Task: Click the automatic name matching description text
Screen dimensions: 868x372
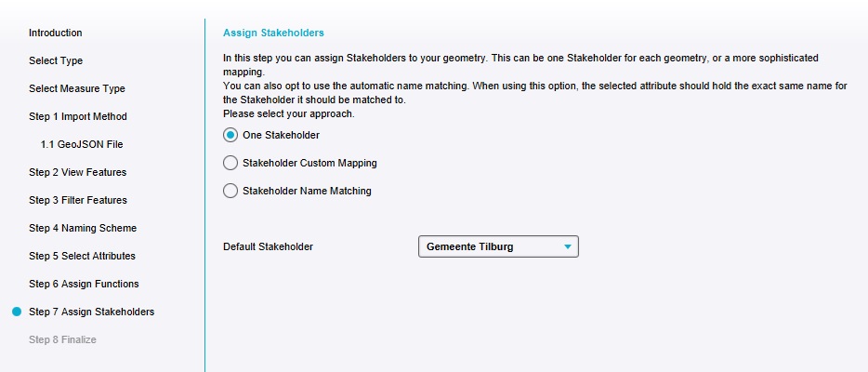Action: tap(520, 86)
